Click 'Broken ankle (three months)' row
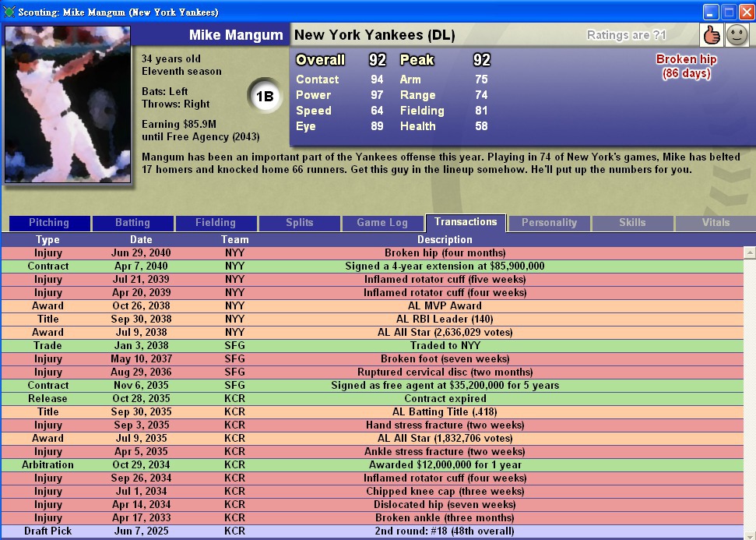756x540 pixels. pyautogui.click(x=372, y=518)
